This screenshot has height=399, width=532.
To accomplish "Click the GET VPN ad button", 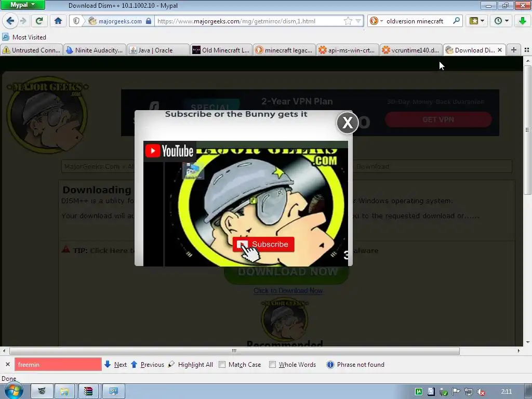I will [x=438, y=119].
